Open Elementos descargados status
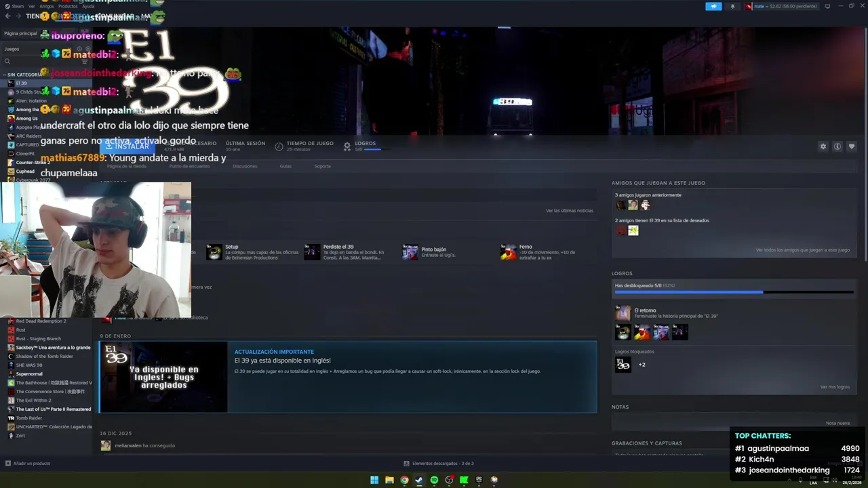This screenshot has width=868, height=488. [439, 464]
